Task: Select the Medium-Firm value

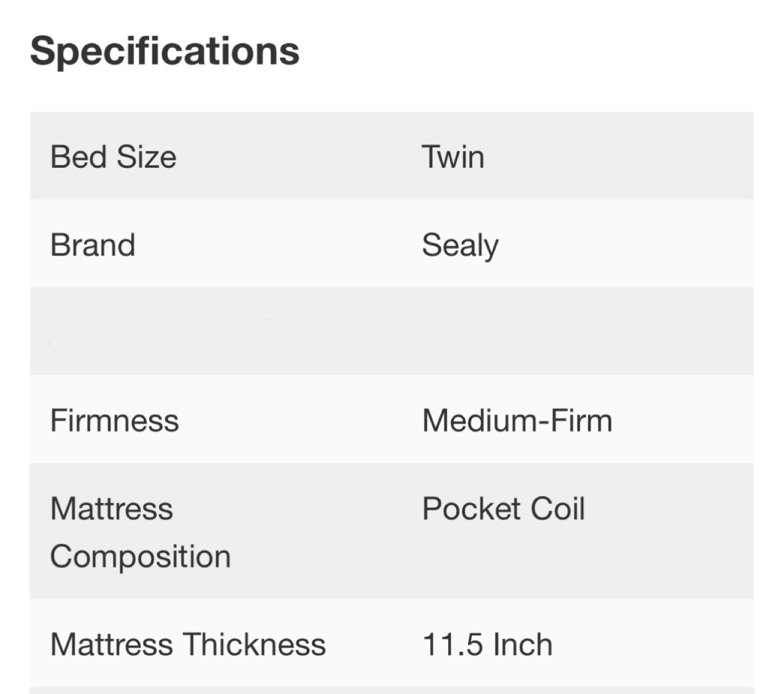Action: 517,421
